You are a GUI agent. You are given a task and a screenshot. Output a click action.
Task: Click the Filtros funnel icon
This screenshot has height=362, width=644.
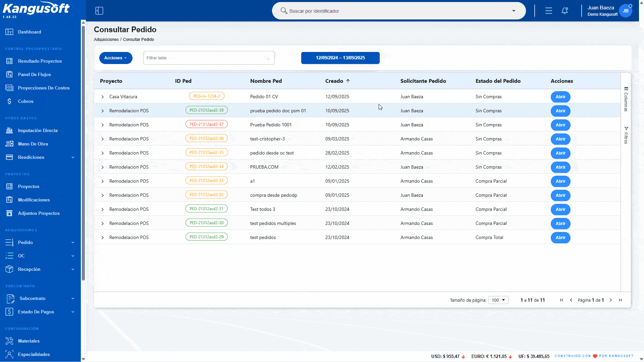tap(626, 129)
